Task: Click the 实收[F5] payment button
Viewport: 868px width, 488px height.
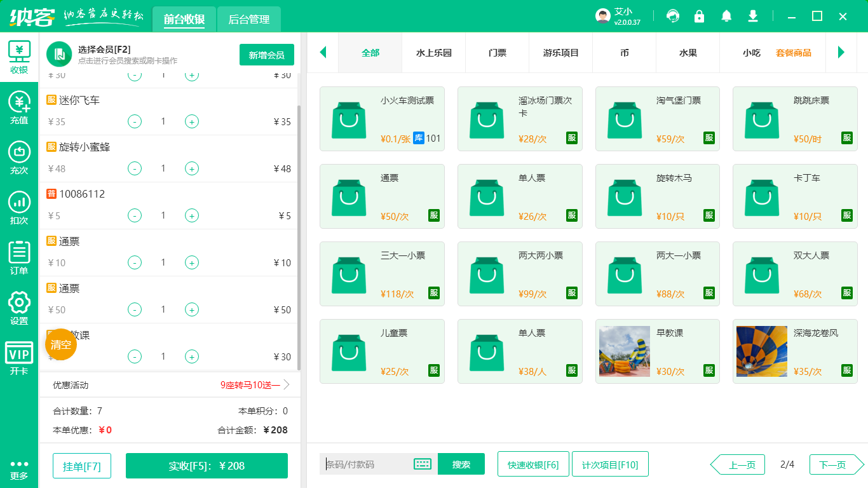Action: pyautogui.click(x=207, y=466)
